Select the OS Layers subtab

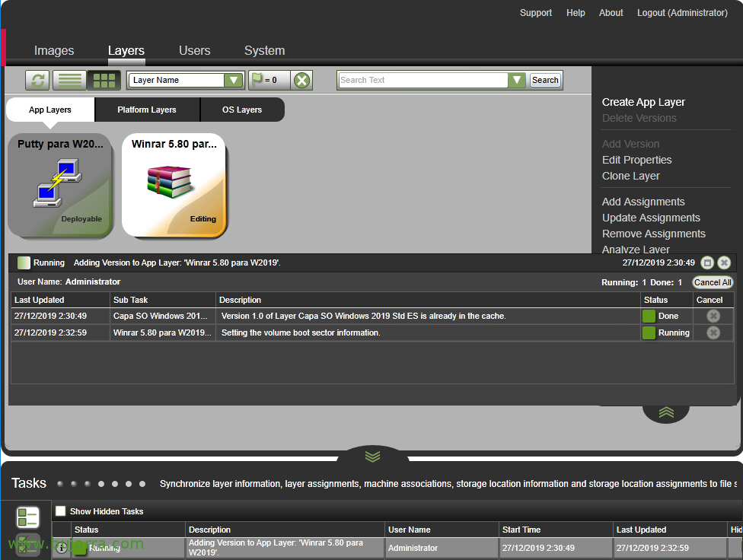242,110
